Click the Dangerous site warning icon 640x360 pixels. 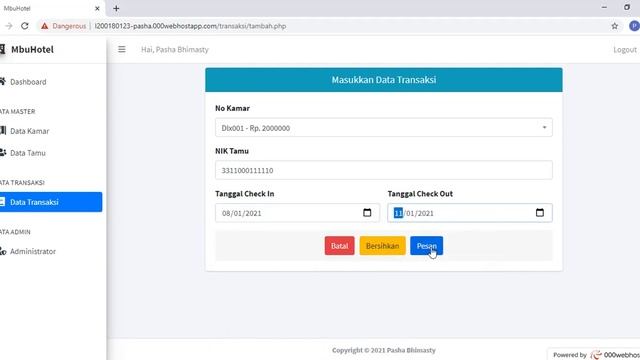44,26
